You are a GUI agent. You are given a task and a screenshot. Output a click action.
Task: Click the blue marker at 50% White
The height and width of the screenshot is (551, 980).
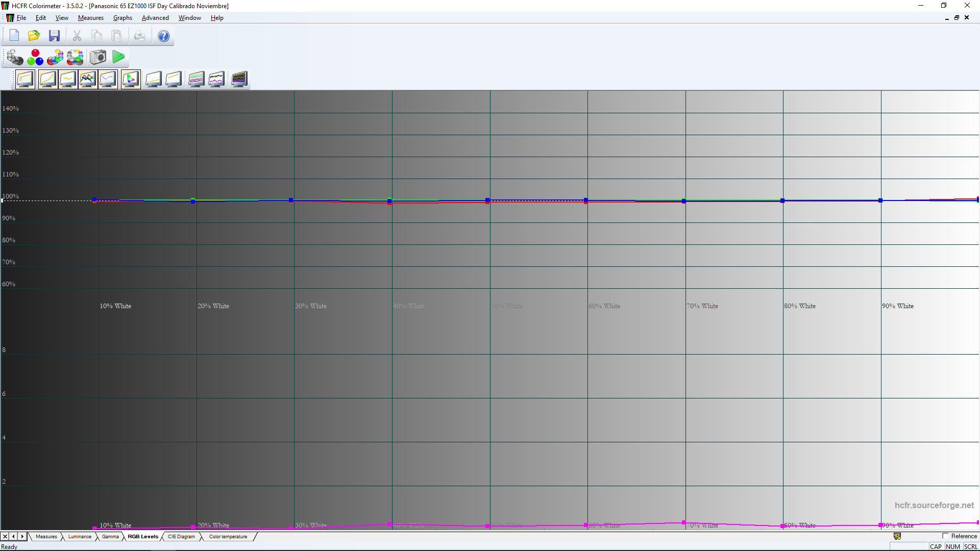487,200
